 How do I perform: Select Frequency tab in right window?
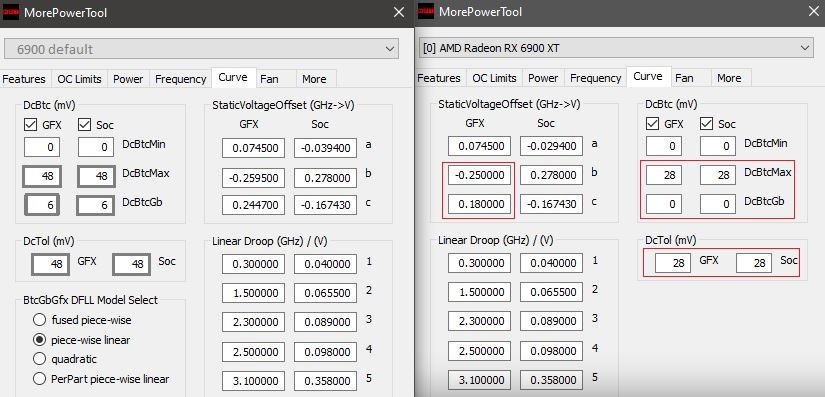596,78
